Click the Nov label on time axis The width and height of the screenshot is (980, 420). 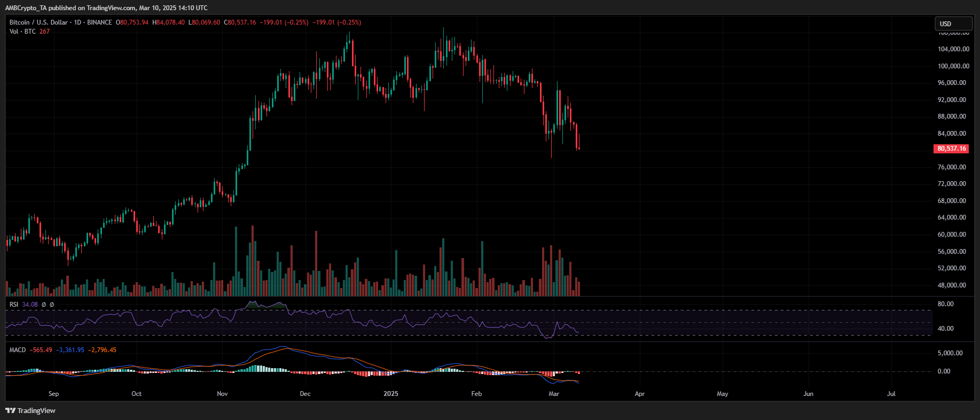point(222,394)
